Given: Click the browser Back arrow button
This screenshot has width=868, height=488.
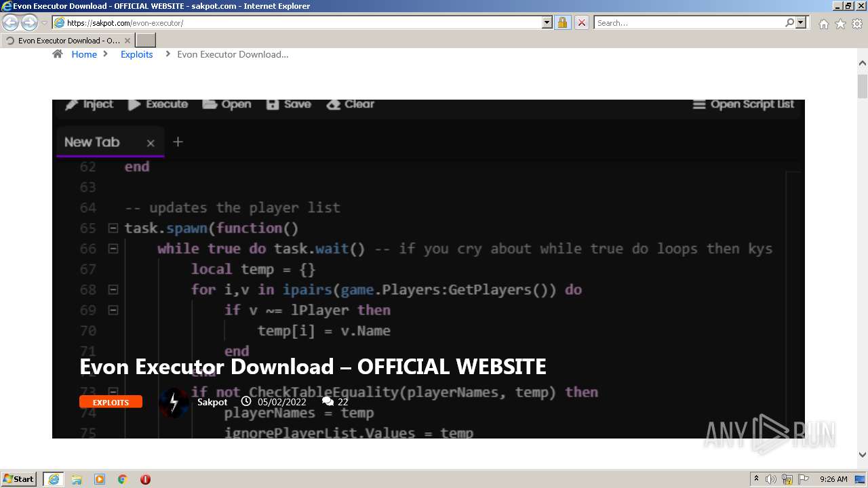Looking at the screenshot, I should 10,22.
